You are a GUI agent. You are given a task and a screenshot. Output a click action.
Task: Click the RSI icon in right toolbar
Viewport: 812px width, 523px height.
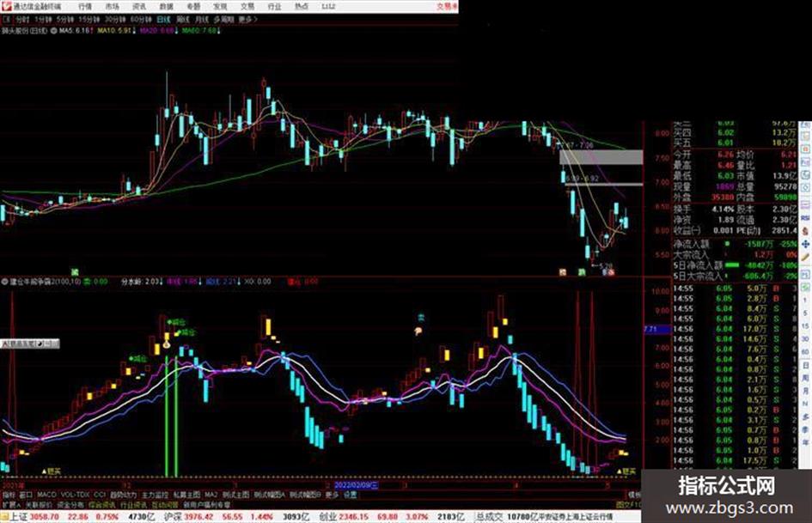pos(805,217)
